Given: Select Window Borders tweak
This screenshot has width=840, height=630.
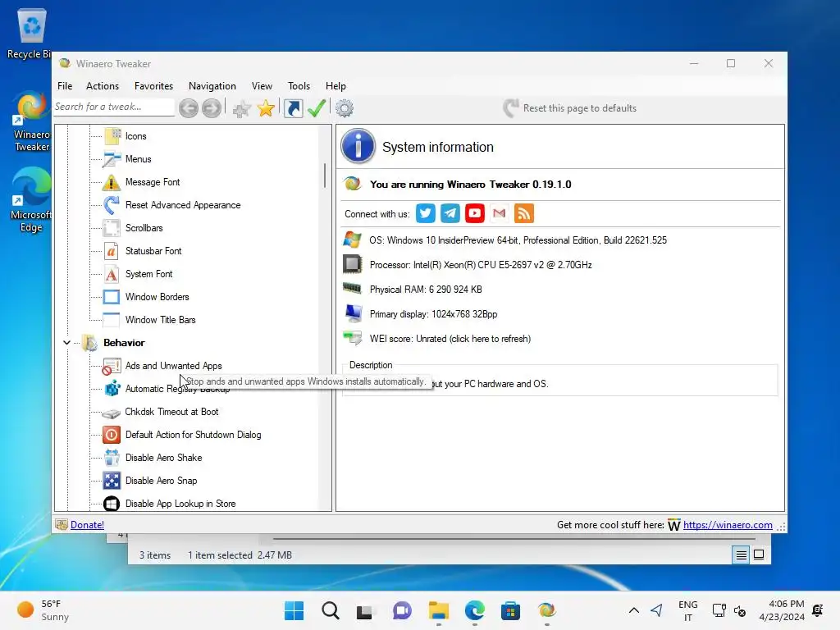Looking at the screenshot, I should coord(157,297).
